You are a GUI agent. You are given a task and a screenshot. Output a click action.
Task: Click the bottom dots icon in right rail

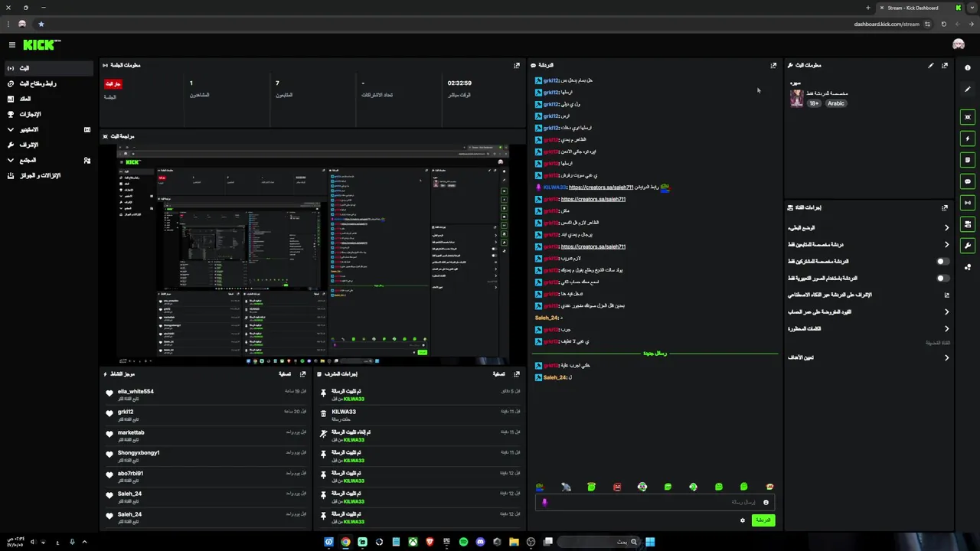pyautogui.click(x=968, y=267)
